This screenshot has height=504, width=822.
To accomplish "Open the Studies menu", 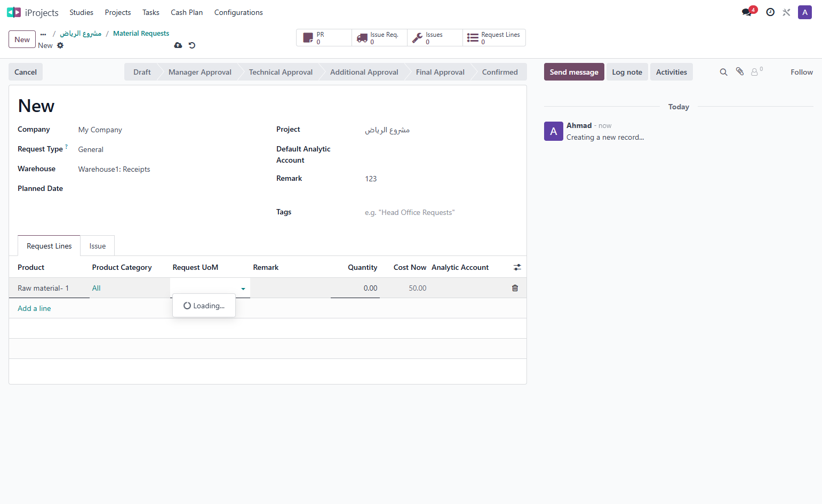I will coord(81,12).
